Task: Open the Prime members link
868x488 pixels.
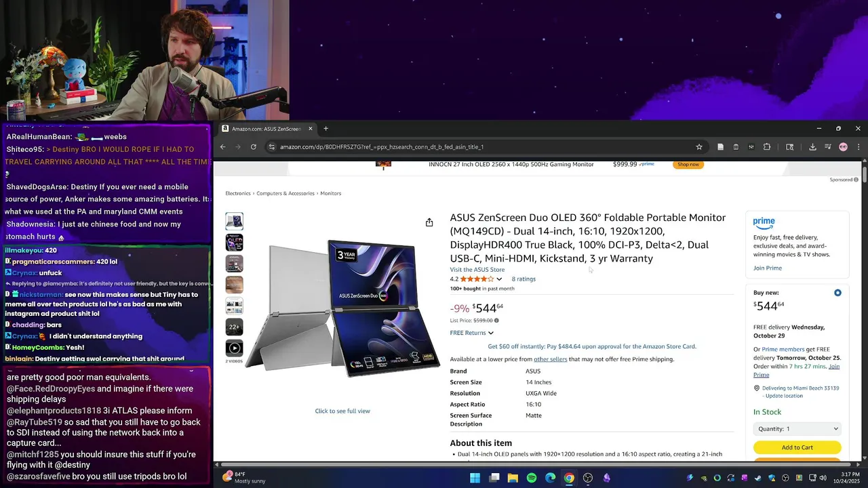Action: 783,350
